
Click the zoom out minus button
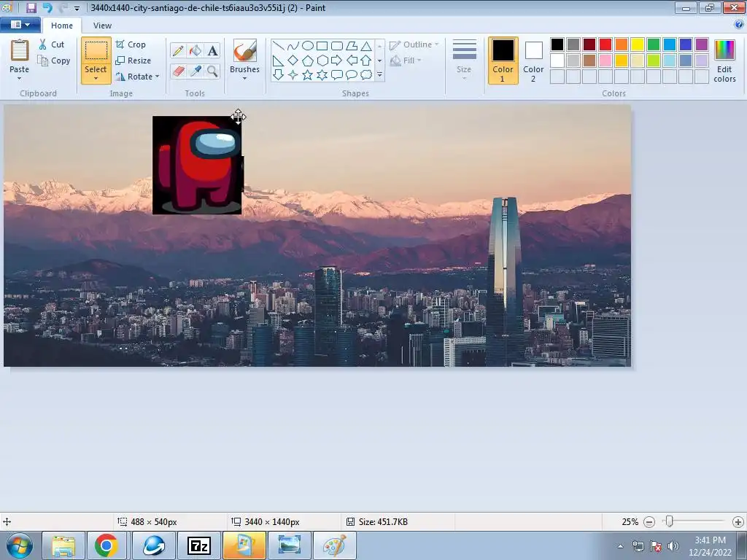(649, 522)
